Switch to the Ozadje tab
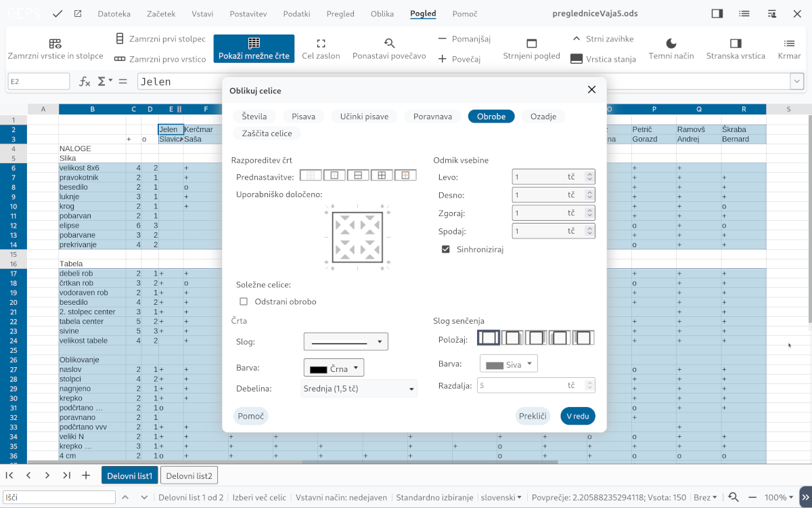This screenshot has height=508, width=812. pyautogui.click(x=543, y=117)
